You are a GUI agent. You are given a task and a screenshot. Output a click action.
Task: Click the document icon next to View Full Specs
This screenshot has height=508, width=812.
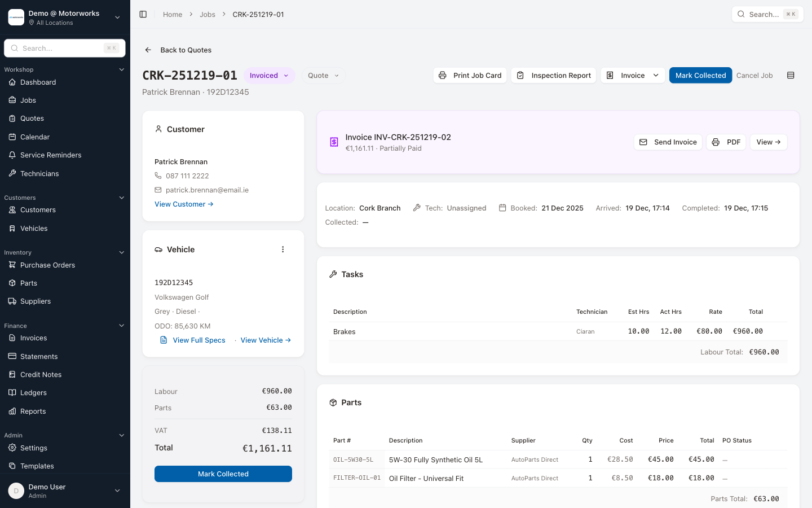click(x=164, y=340)
